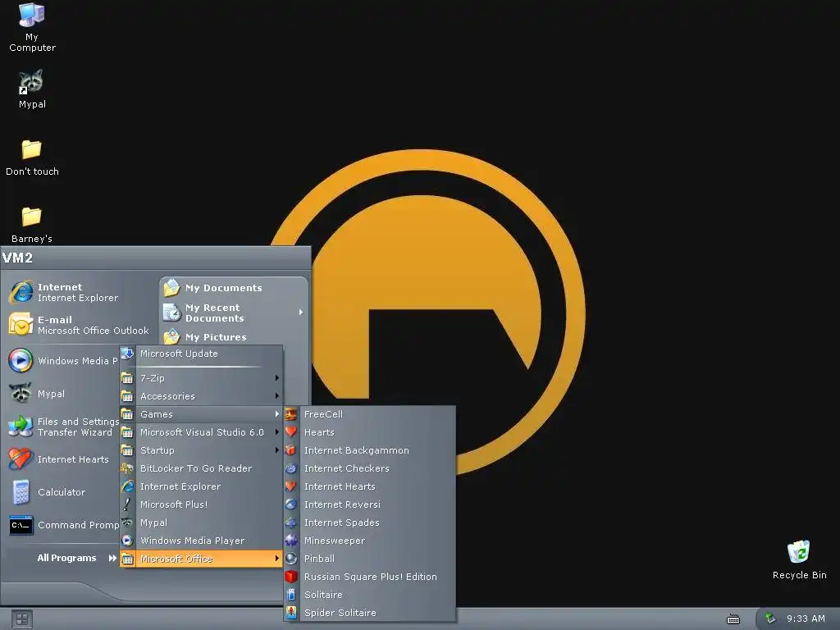This screenshot has width=840, height=630.
Task: Click the Internet Backgammon icon
Action: click(x=291, y=450)
